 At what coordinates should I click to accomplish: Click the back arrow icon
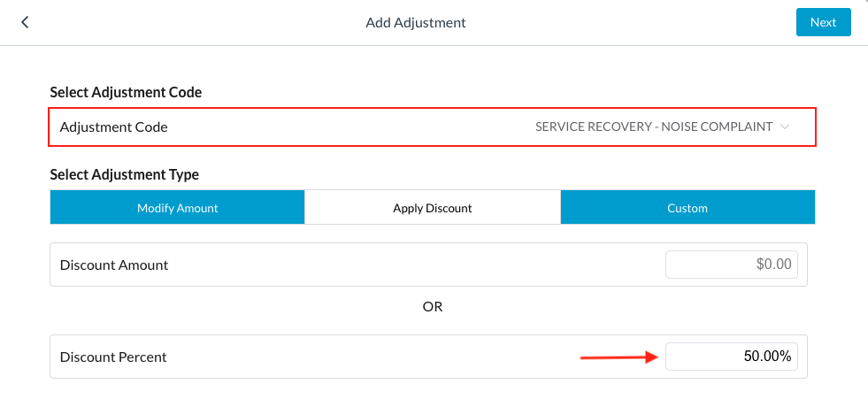[x=25, y=22]
